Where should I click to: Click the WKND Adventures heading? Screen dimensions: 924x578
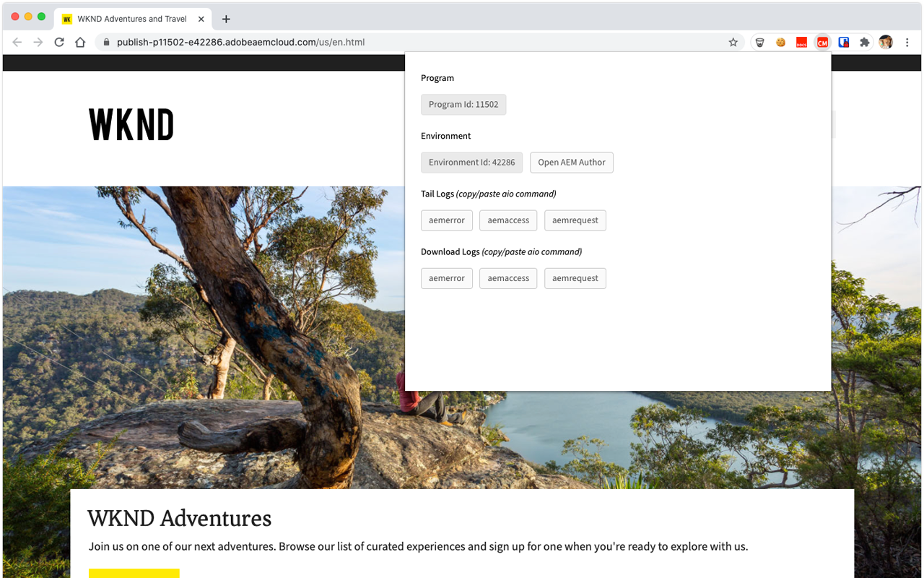180,518
